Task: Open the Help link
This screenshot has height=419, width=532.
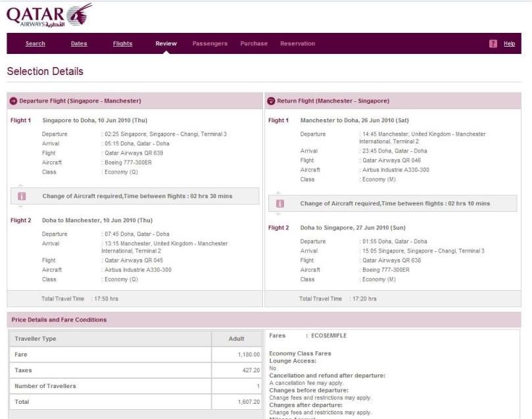Action: tap(509, 43)
